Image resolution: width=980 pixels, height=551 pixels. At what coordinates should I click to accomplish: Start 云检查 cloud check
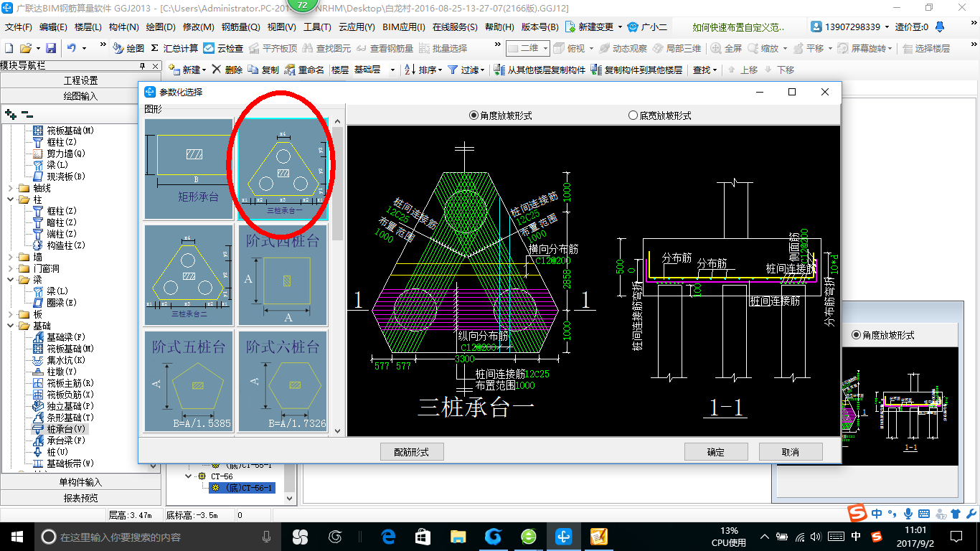[x=223, y=48]
